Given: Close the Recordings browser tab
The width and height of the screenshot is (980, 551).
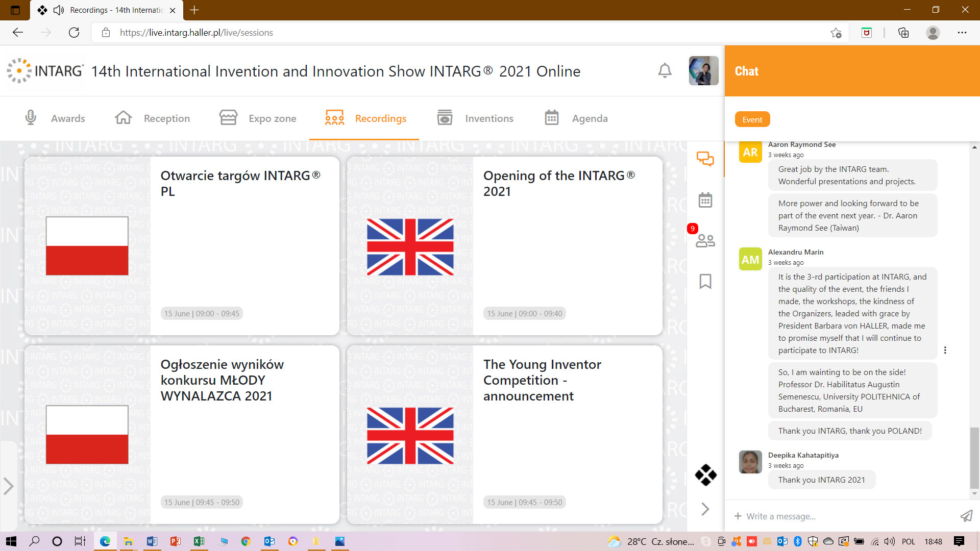Looking at the screenshot, I should click(x=173, y=10).
